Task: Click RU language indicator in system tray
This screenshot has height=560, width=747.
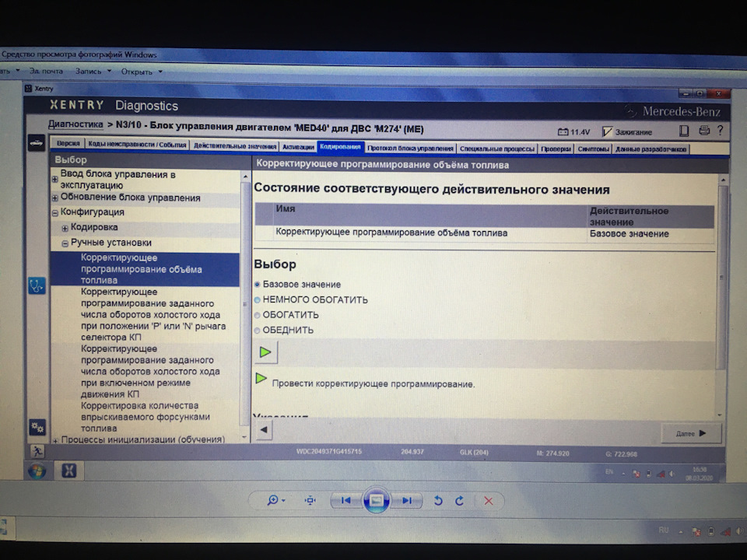Action: point(664,530)
